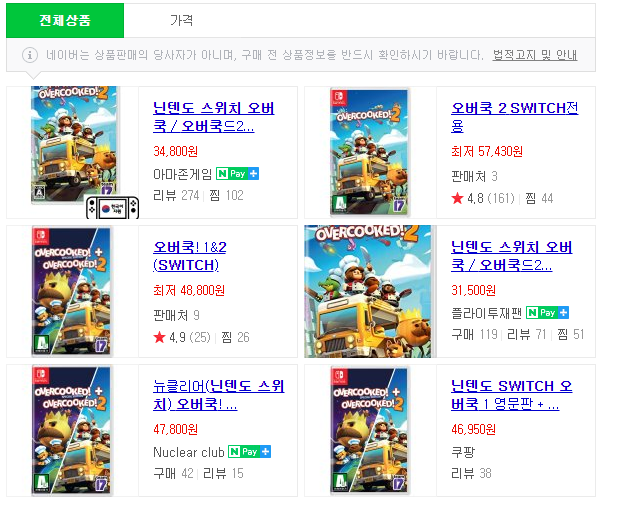Click the 리뷰 15 review count
This screenshot has height=508, width=619.
[223, 473]
